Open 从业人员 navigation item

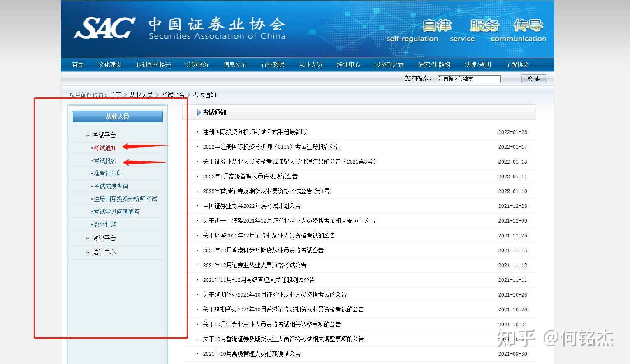310,65
